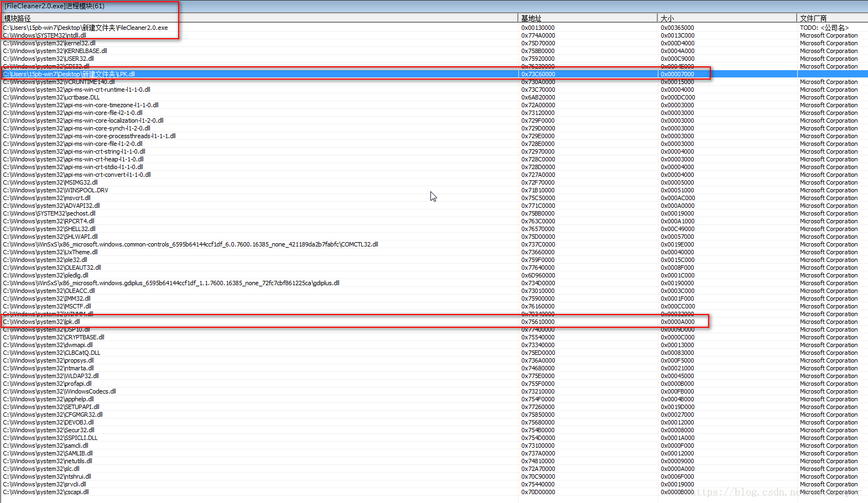The height and width of the screenshot is (503, 868).
Task: Select the MSIMG32.dll module row
Action: point(434,182)
